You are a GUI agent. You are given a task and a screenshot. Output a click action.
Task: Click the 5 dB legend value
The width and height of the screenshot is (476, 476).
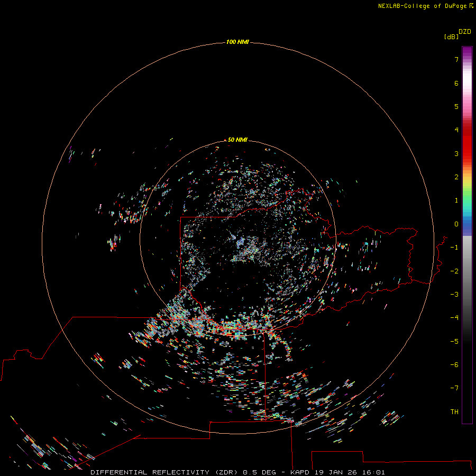click(x=456, y=106)
